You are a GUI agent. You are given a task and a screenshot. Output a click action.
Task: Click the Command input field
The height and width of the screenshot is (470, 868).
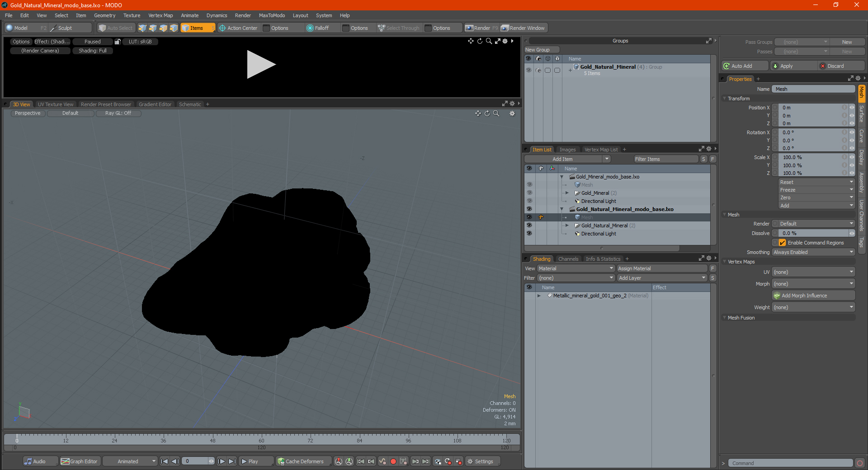tap(790, 463)
